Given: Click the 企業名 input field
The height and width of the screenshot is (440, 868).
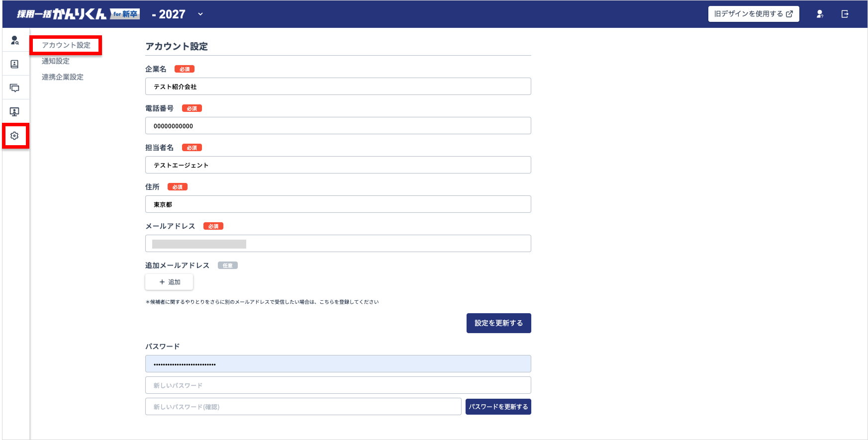Looking at the screenshot, I should pyautogui.click(x=338, y=87).
